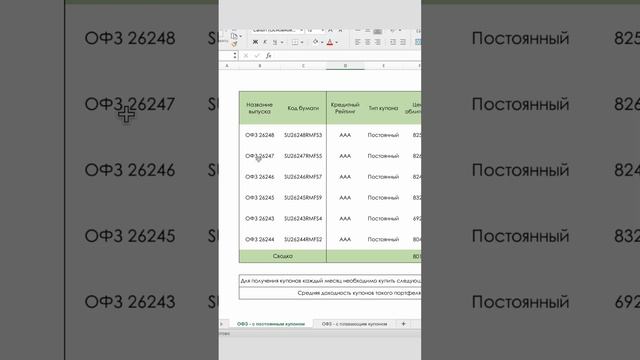The width and height of the screenshot is (640, 360).
Task: Select the 'Кредитный Рейтинг' header cell
Action: click(x=345, y=108)
